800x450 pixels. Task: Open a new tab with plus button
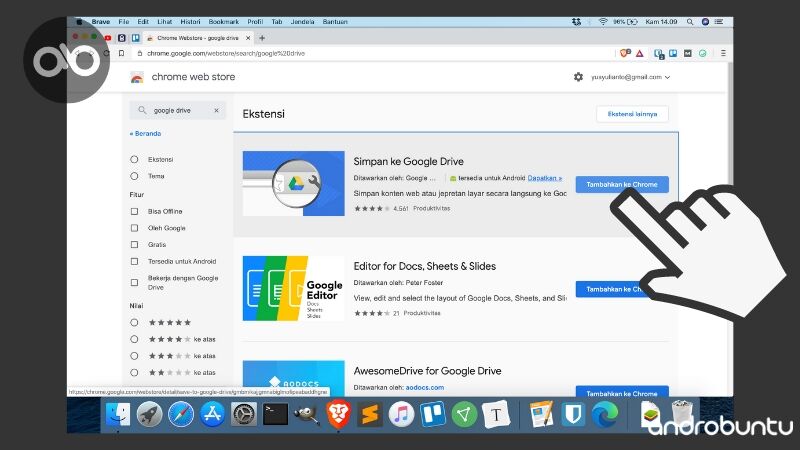pos(262,38)
